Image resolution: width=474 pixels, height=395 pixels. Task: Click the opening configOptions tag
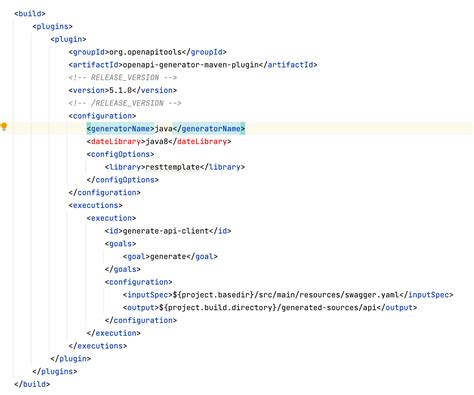click(120, 154)
